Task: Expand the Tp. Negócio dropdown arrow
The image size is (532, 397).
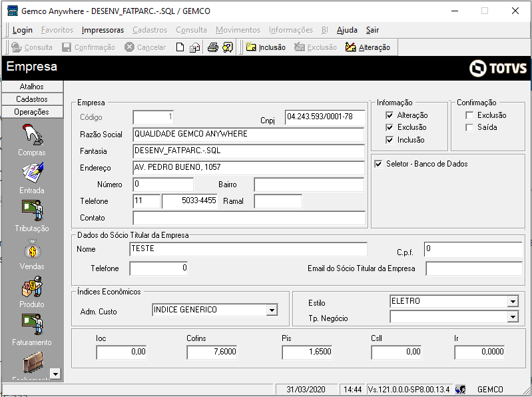Action: click(513, 317)
